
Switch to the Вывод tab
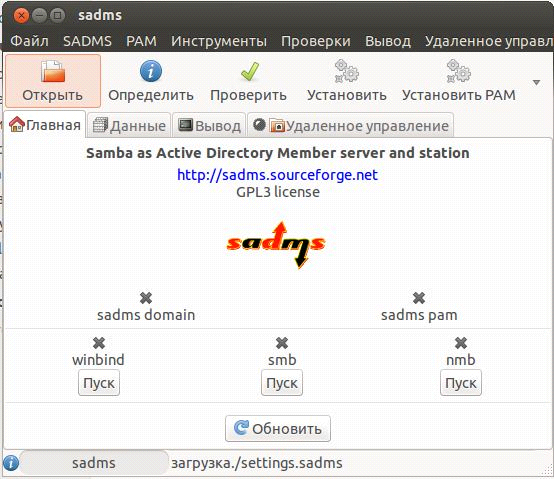(209, 125)
